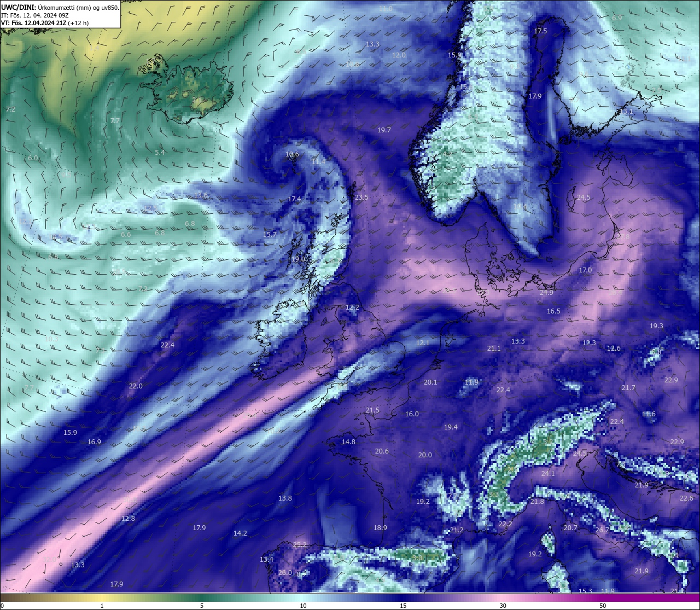Viewport: 700px width, 610px height.
Task: Click the 30 label on the color scale
Action: pos(503,606)
